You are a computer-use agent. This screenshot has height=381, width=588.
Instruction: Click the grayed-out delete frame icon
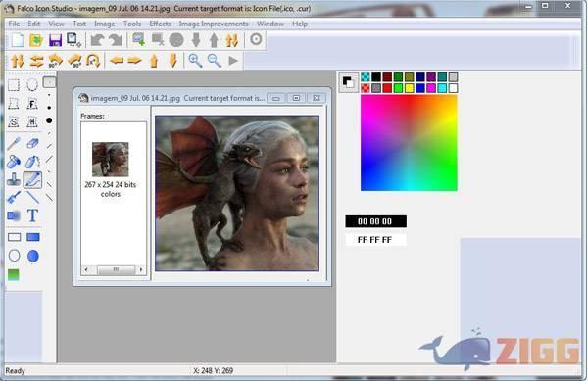(x=158, y=40)
